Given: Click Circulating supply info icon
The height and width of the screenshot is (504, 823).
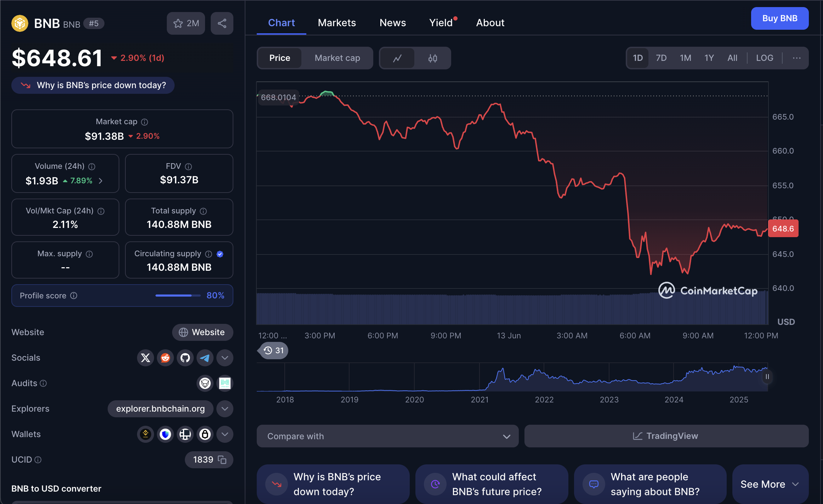Looking at the screenshot, I should [x=209, y=254].
